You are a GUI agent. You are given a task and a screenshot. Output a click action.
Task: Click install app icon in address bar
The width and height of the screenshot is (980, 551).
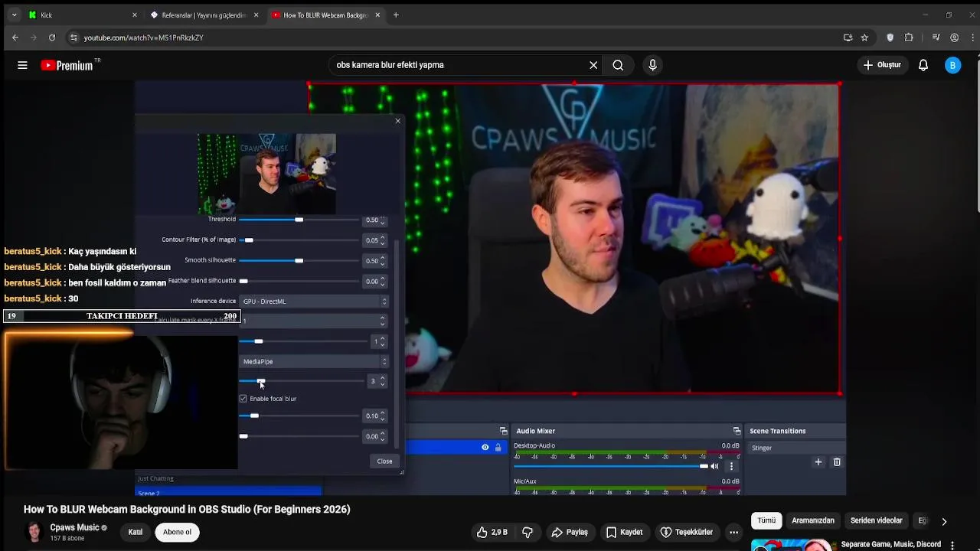point(848,37)
